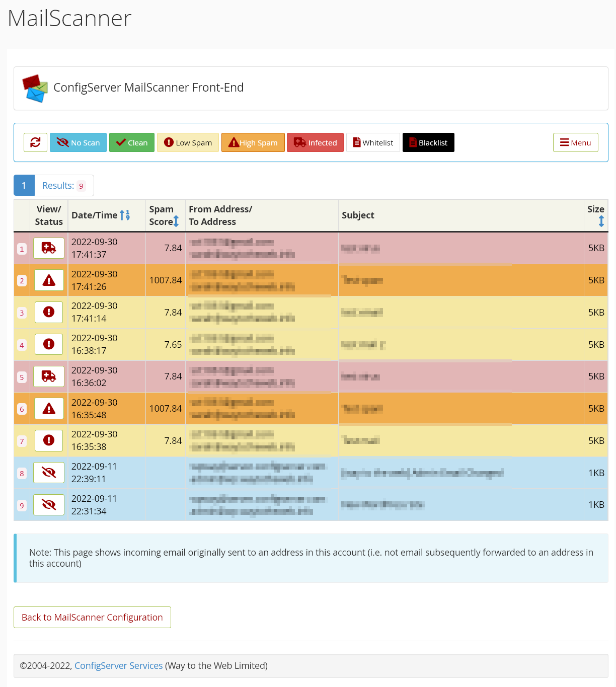616x687 pixels.
Task: Select page 1 in pagination
Action: coord(24,185)
